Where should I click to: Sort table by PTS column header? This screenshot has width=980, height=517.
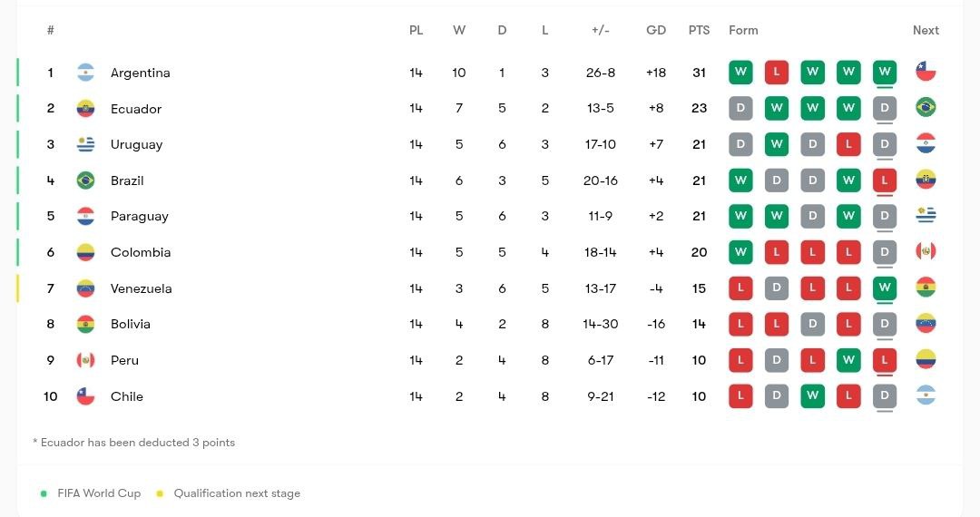point(699,30)
